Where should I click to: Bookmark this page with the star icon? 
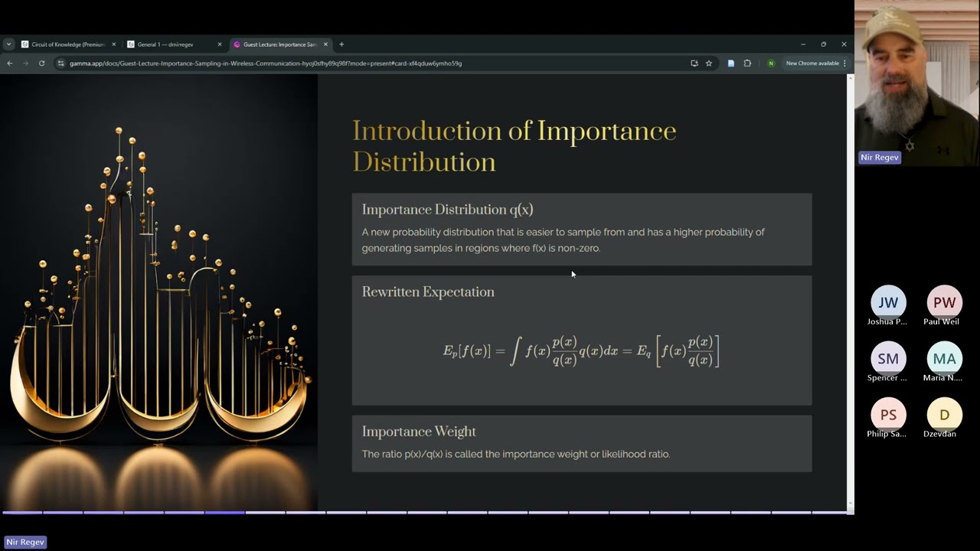[709, 64]
